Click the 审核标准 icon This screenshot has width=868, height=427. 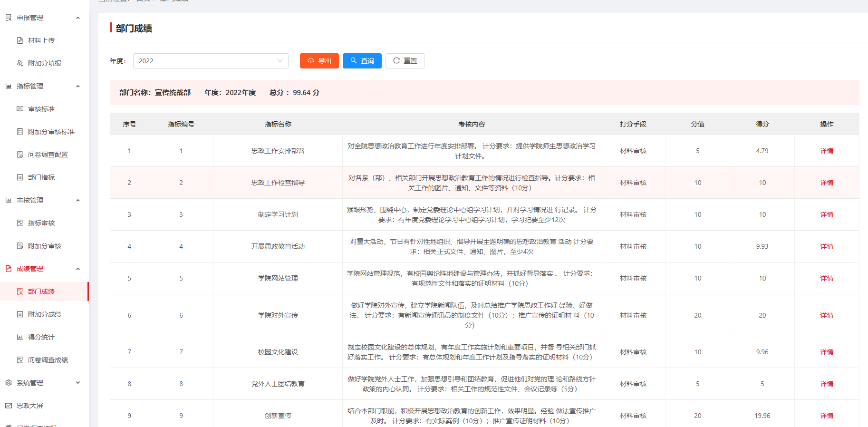[20, 109]
